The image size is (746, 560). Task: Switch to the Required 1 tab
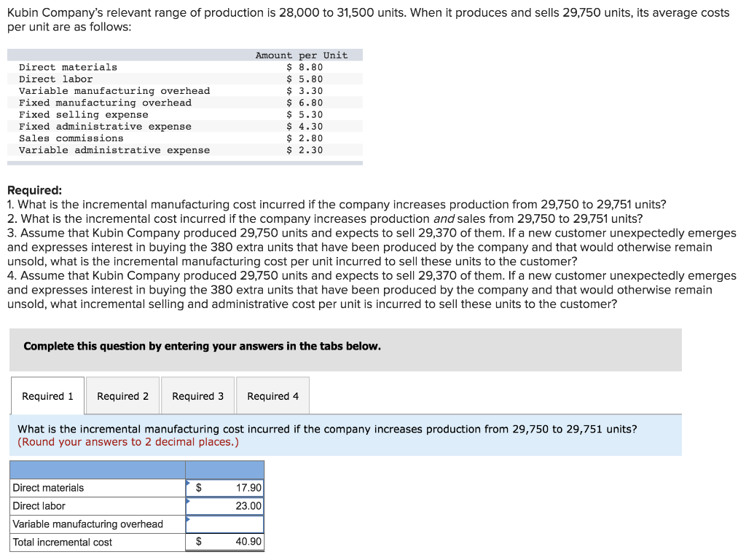pyautogui.click(x=47, y=395)
